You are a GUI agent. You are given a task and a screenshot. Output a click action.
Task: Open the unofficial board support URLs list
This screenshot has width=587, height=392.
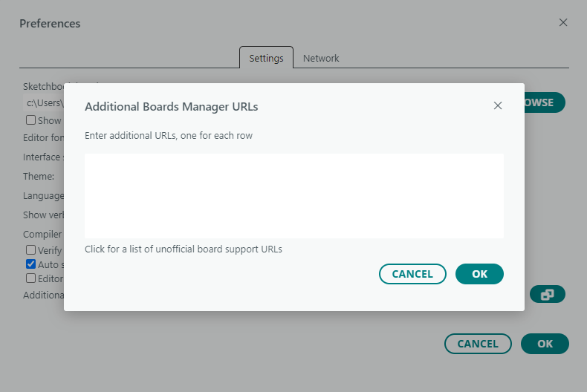click(184, 249)
